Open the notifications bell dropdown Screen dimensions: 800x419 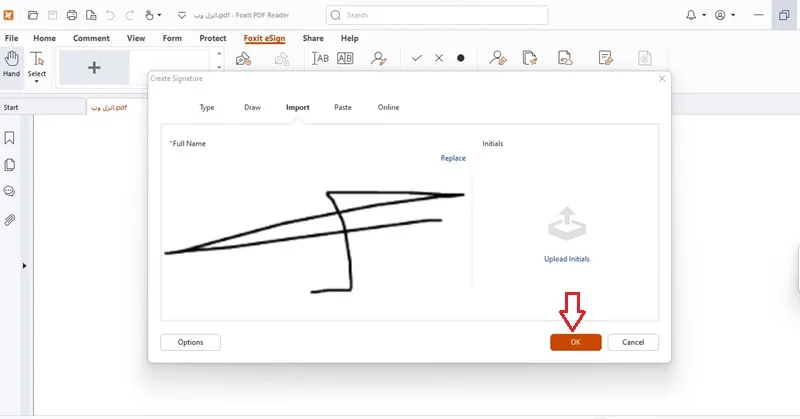coord(695,15)
